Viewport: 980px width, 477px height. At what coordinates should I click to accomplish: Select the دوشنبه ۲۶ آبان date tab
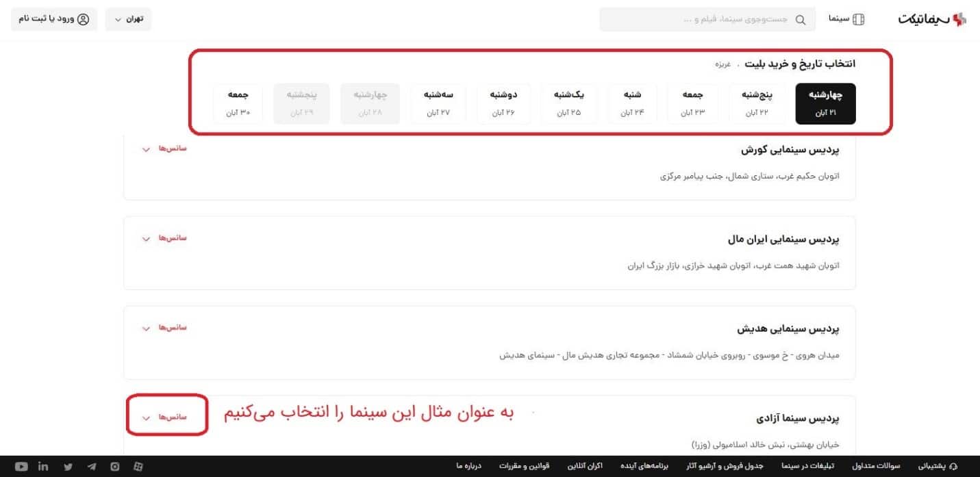(x=503, y=104)
